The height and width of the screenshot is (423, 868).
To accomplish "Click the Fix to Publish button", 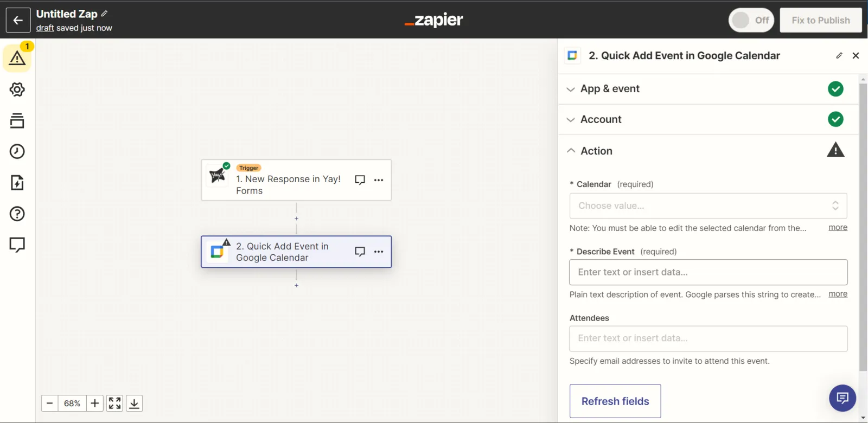I will 821,20.
